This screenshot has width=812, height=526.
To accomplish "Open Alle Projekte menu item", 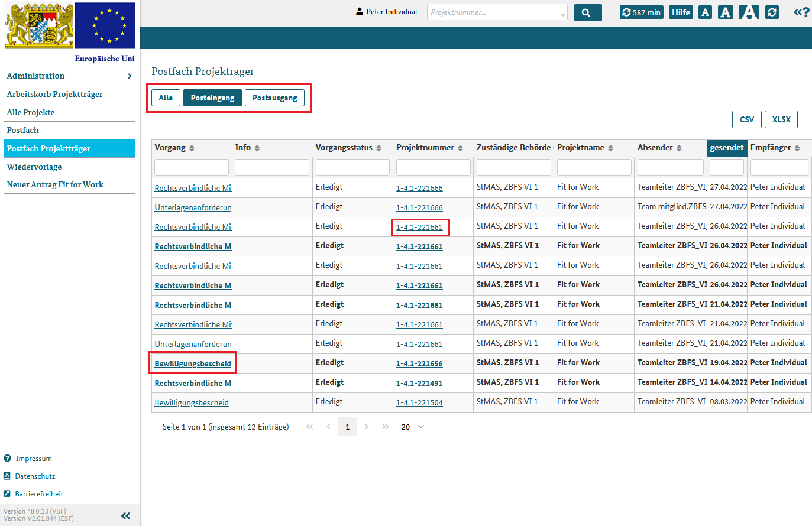I will point(69,112).
